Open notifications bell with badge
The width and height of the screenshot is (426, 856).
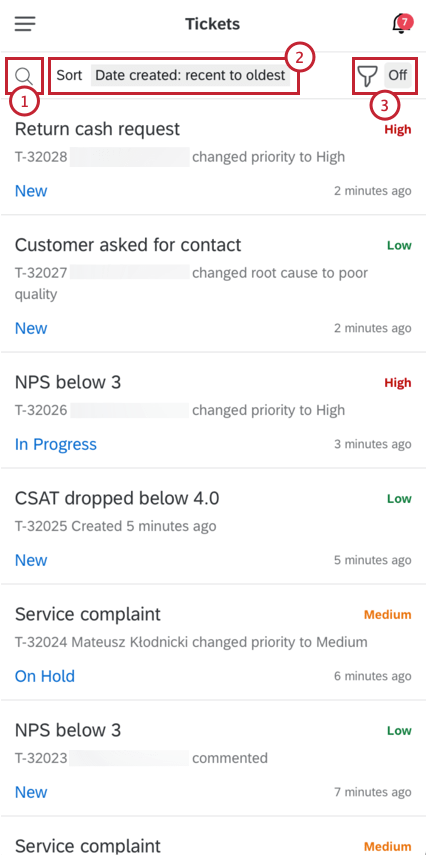pyautogui.click(x=401, y=24)
